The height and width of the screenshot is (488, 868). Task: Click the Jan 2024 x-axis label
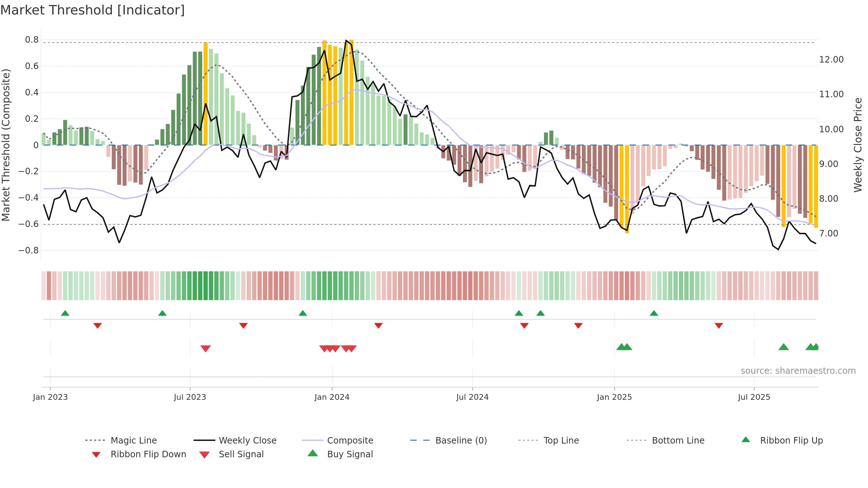click(332, 397)
